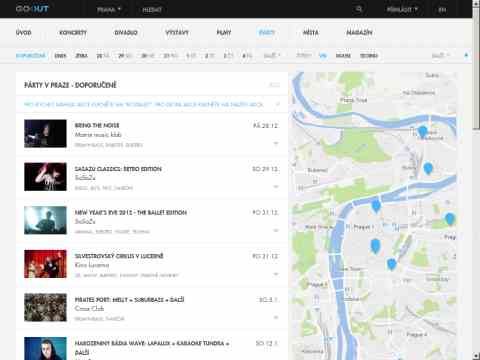Switch to the Koncerty tab

pyautogui.click(x=73, y=33)
